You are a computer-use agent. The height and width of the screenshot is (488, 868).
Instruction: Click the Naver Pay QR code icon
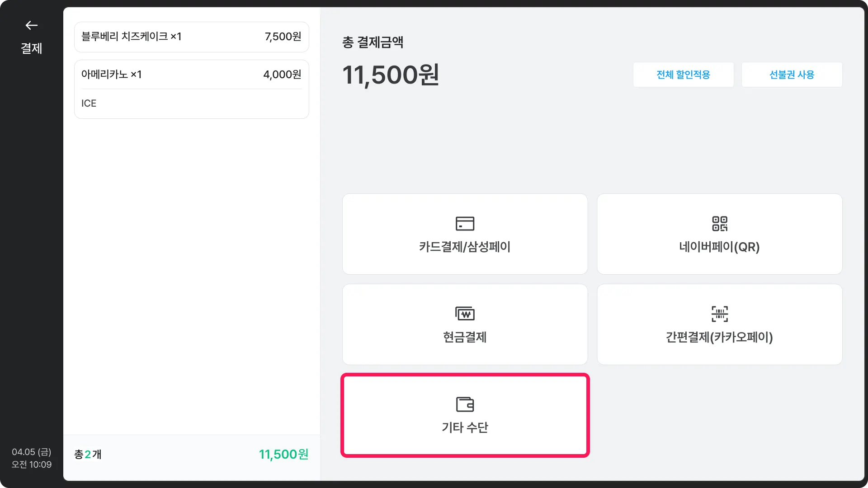tap(719, 224)
